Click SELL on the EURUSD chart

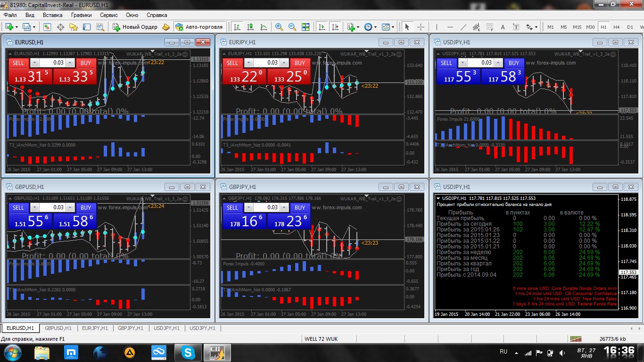[18, 63]
